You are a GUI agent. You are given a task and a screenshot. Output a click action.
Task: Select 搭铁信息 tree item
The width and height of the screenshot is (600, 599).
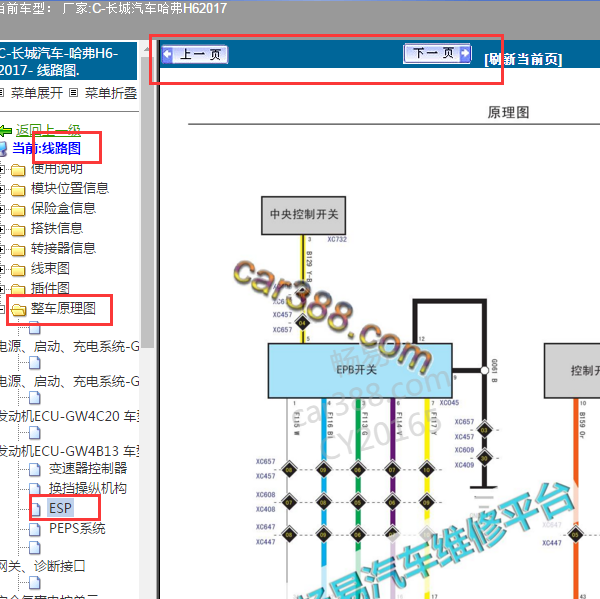[57, 229]
